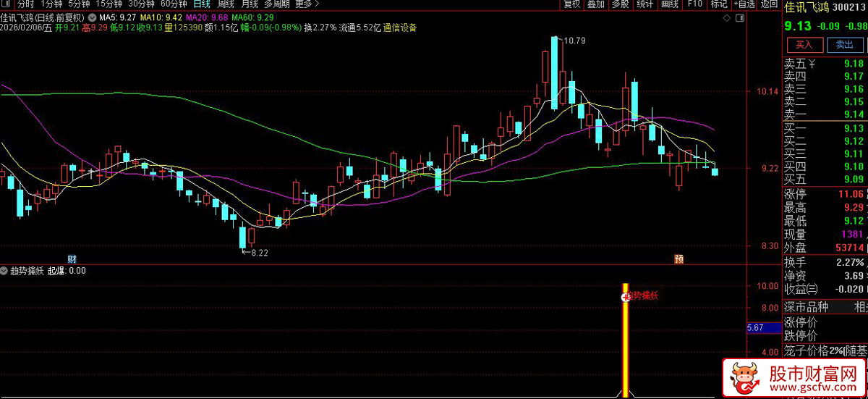Select the 月线 monthly chart tab

click(x=250, y=4)
